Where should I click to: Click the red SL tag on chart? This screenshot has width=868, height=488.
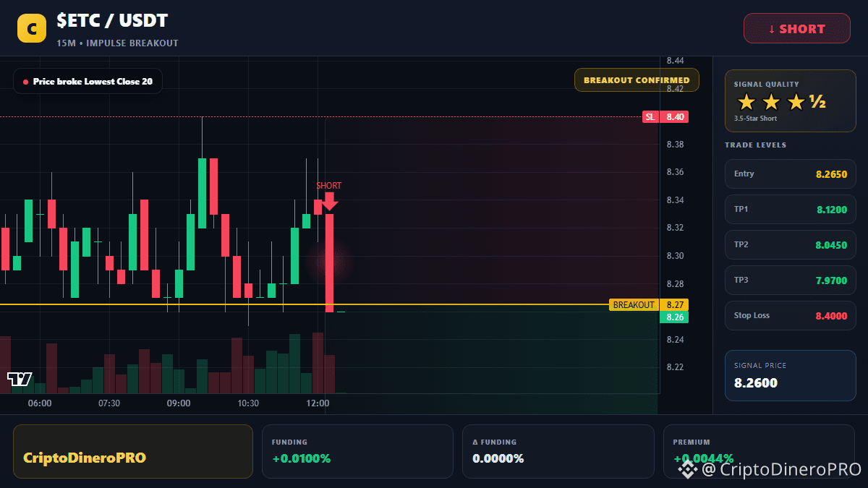650,116
